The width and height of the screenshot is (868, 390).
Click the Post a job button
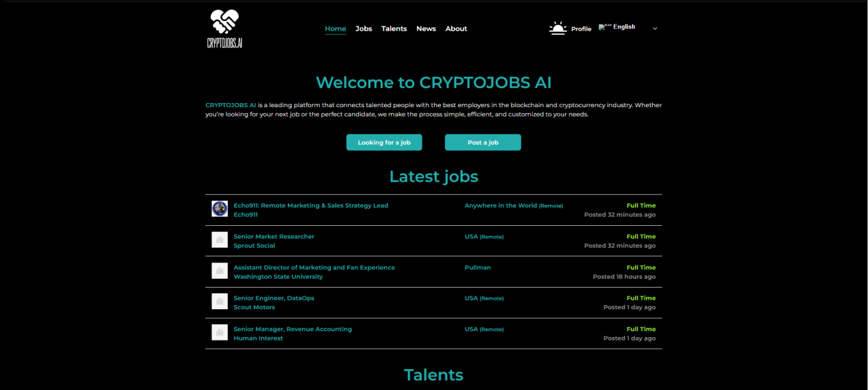point(483,142)
